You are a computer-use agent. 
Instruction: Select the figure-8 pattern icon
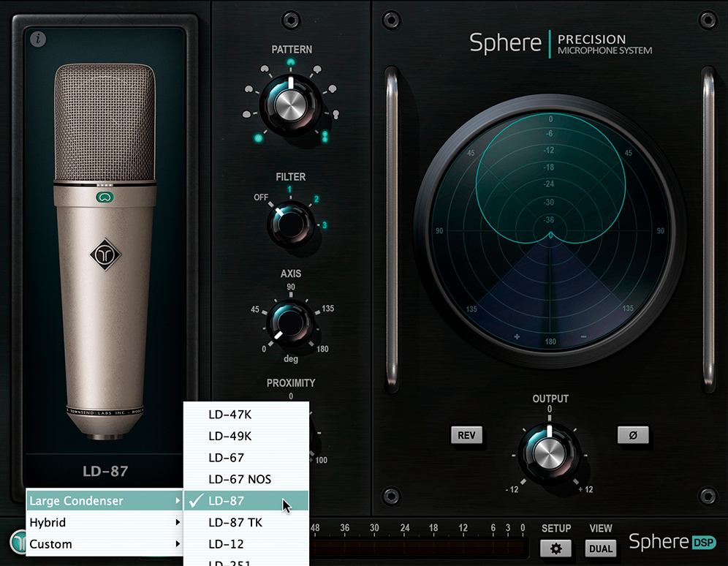coord(325,136)
